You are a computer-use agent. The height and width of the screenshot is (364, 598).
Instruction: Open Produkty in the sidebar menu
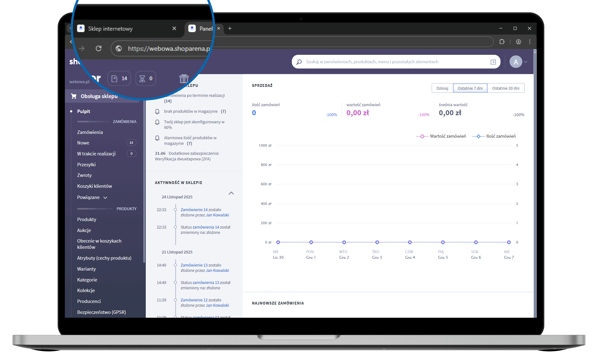coord(87,220)
